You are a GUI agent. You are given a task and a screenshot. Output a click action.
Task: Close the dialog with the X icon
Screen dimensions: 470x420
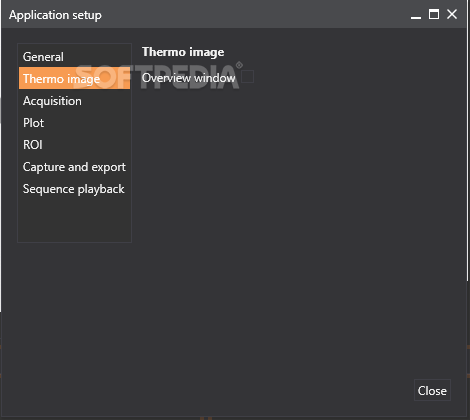coord(452,14)
